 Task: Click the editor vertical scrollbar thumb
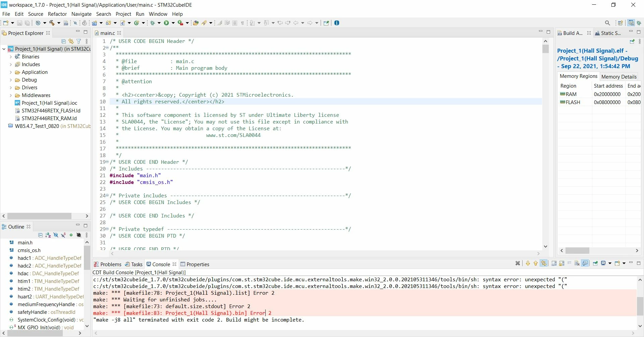coord(545,49)
